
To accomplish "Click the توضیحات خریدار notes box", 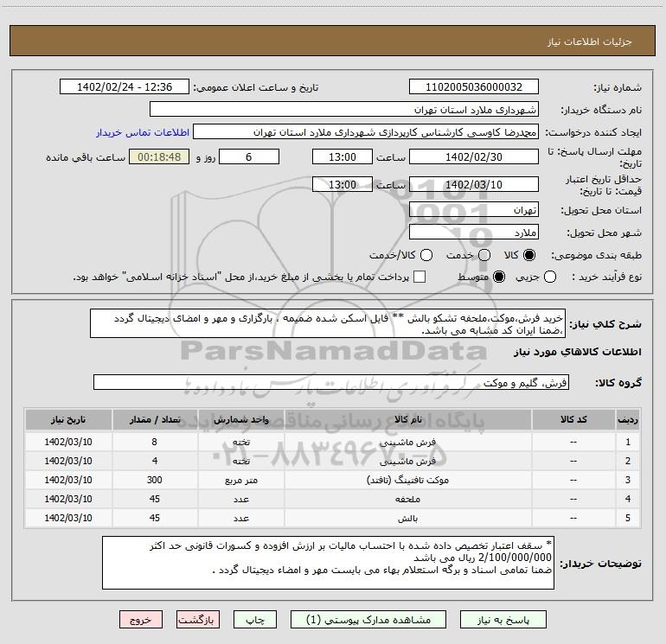I will [329, 563].
